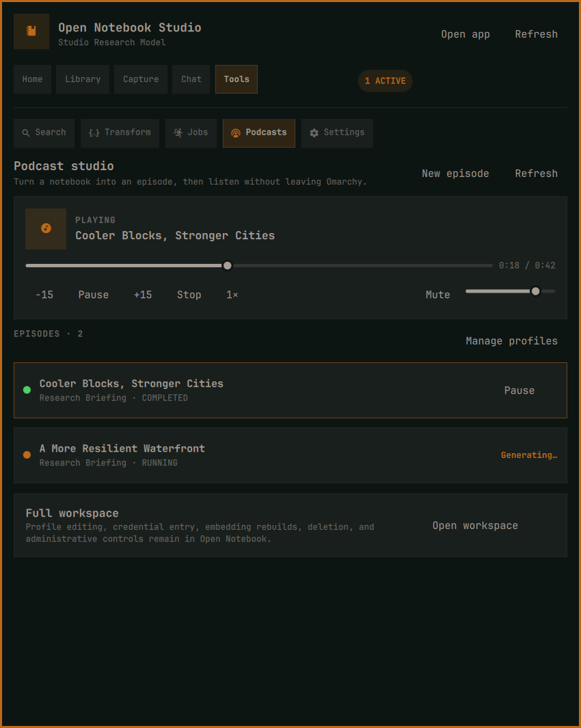Switch to the Transform tool tab
The width and height of the screenshot is (581, 728).
[x=120, y=133]
